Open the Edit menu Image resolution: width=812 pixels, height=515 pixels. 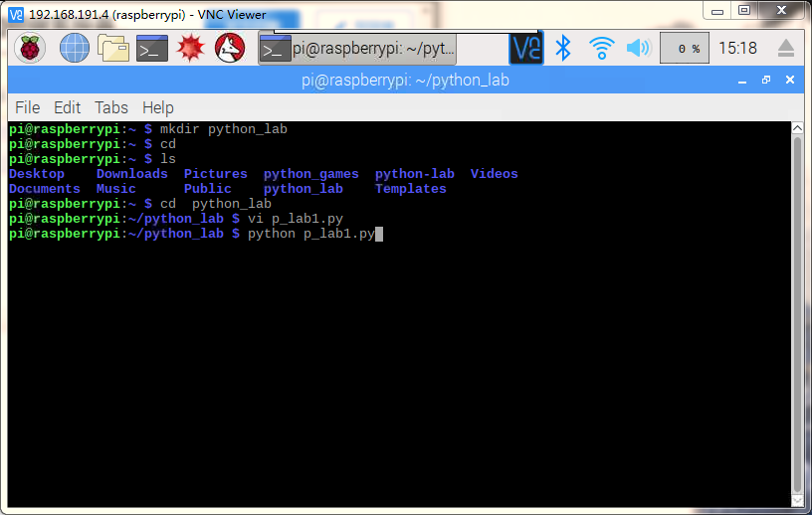coord(68,107)
